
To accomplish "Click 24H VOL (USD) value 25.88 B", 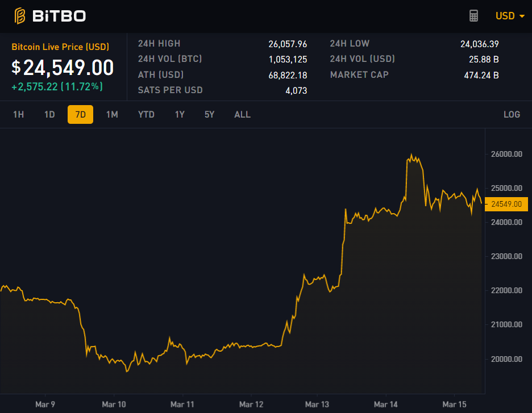I will [x=484, y=60].
